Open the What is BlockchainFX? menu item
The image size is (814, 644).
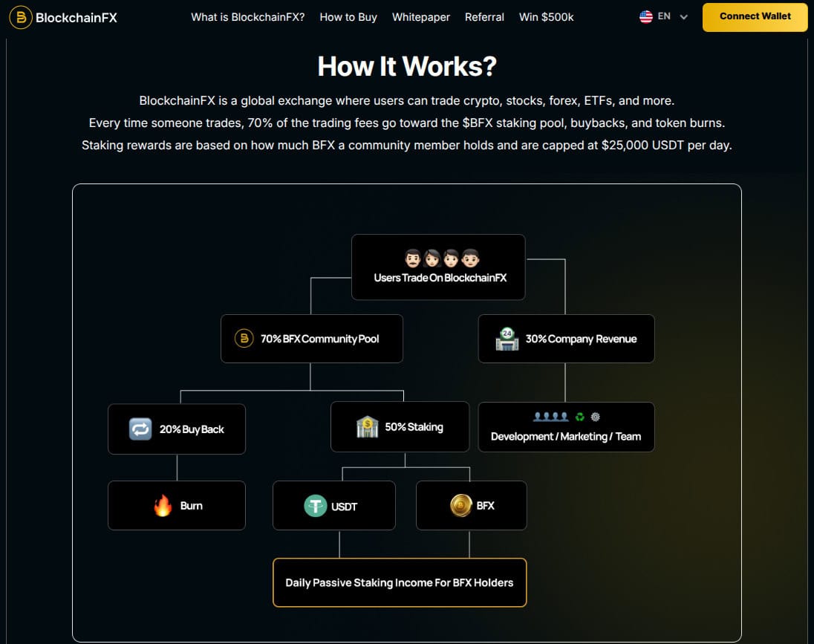point(247,17)
